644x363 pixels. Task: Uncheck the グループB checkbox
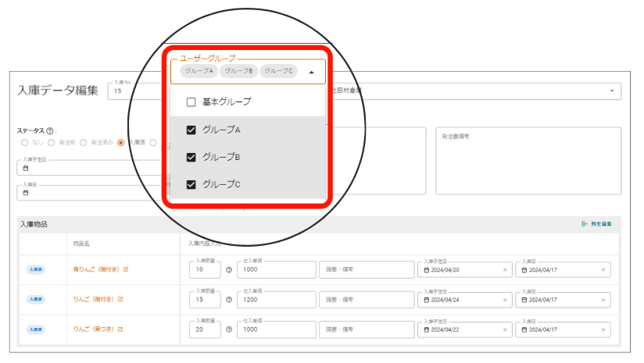click(191, 157)
